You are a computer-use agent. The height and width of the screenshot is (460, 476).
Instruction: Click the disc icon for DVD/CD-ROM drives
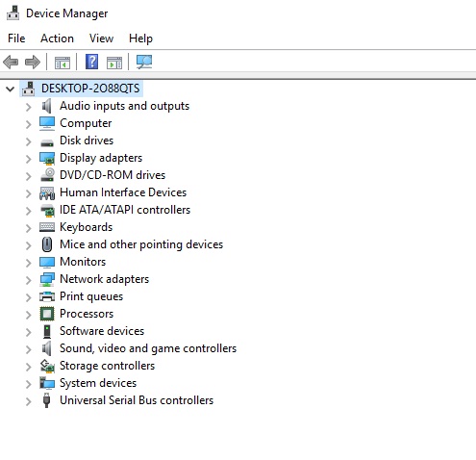pos(47,175)
